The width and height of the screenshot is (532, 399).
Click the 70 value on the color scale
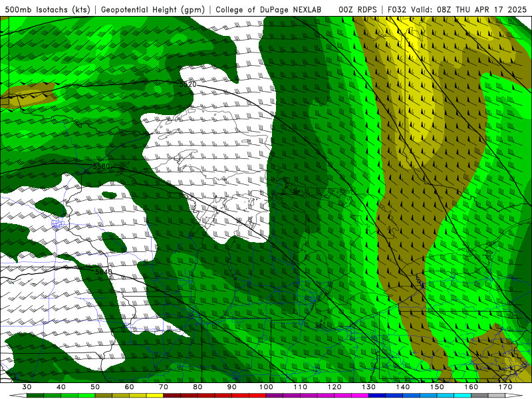click(164, 387)
